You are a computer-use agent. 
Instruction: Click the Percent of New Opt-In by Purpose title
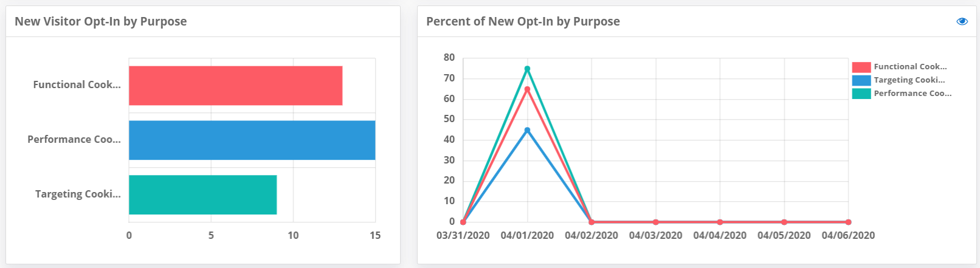click(523, 21)
